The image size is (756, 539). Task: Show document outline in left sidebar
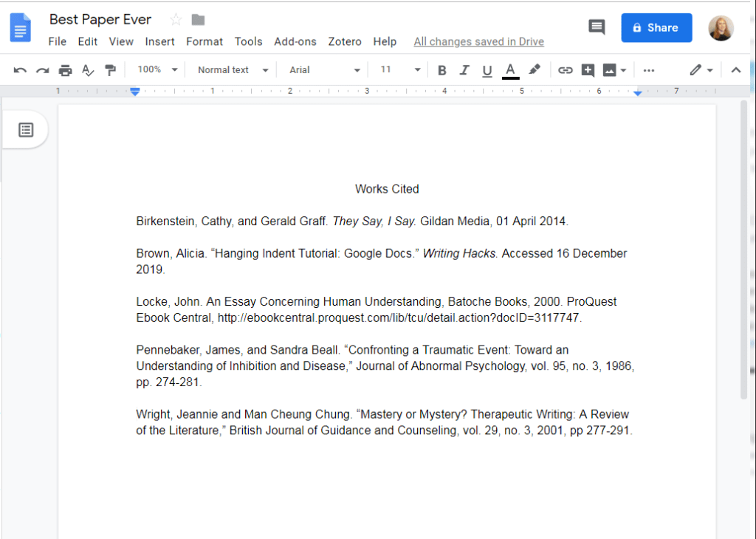click(x=26, y=130)
